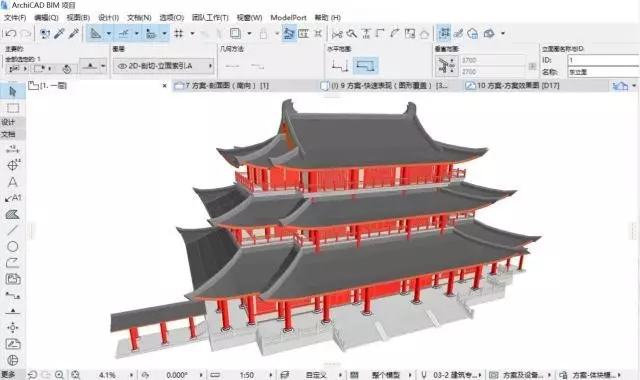
Task: Click the Dimension tool in toolbox
Action: point(13,149)
